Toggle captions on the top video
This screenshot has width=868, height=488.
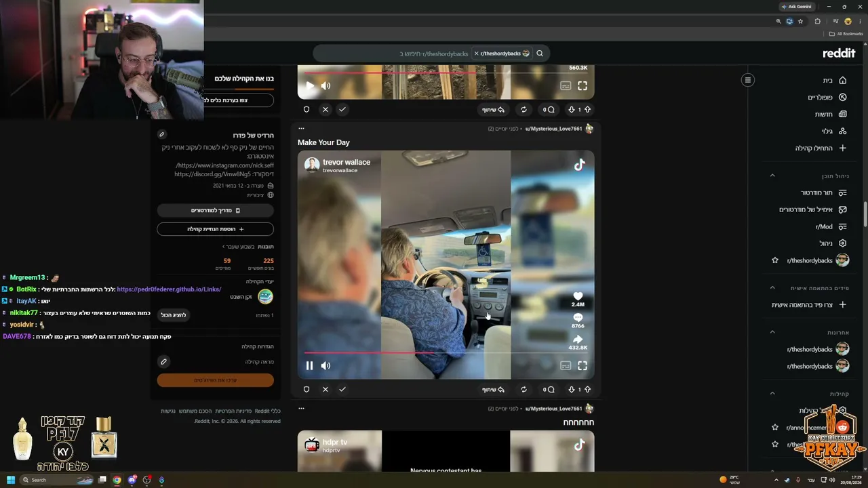pos(566,85)
